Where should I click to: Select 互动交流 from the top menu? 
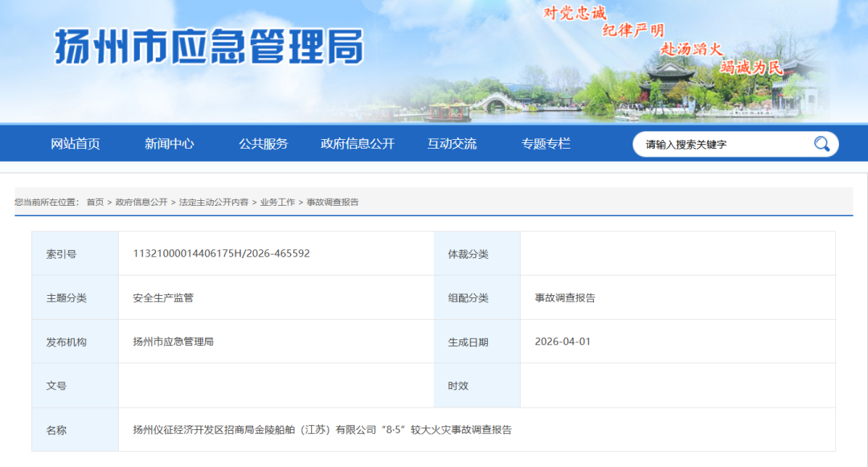(x=454, y=143)
